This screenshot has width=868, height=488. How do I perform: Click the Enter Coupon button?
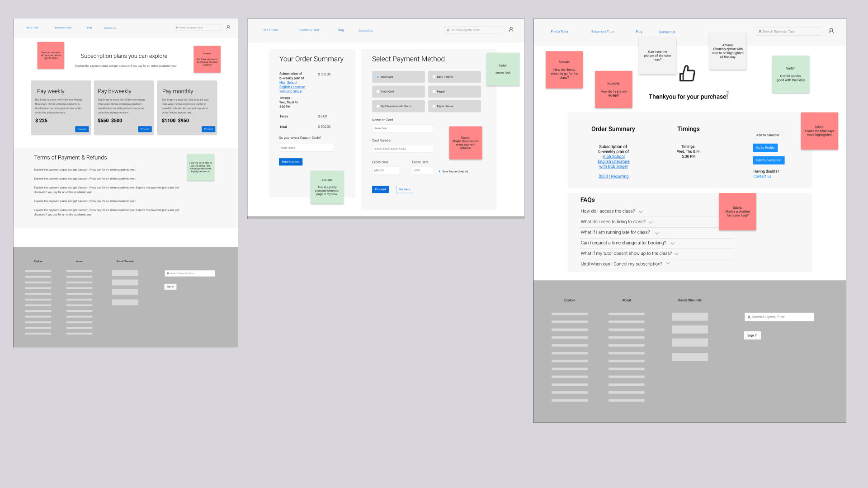point(290,162)
